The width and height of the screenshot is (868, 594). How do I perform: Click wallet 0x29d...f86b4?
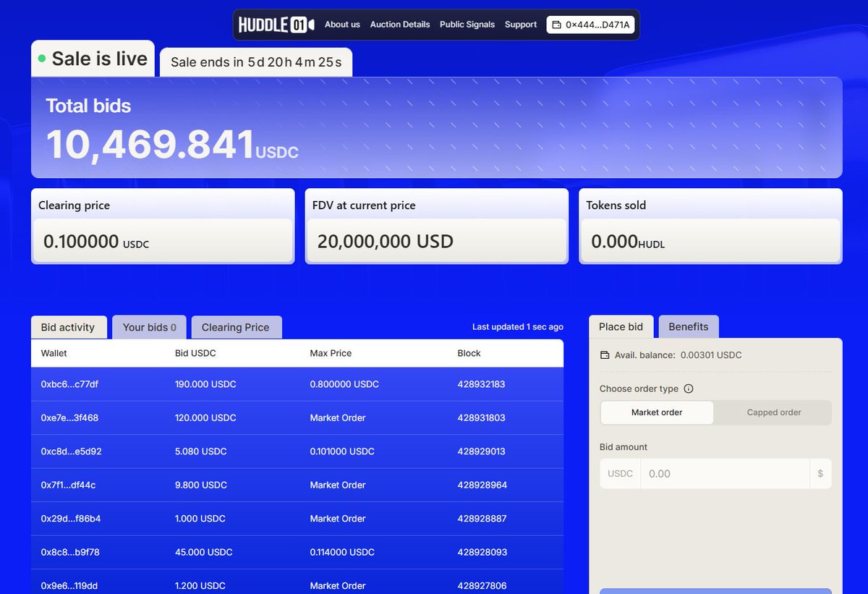click(70, 519)
